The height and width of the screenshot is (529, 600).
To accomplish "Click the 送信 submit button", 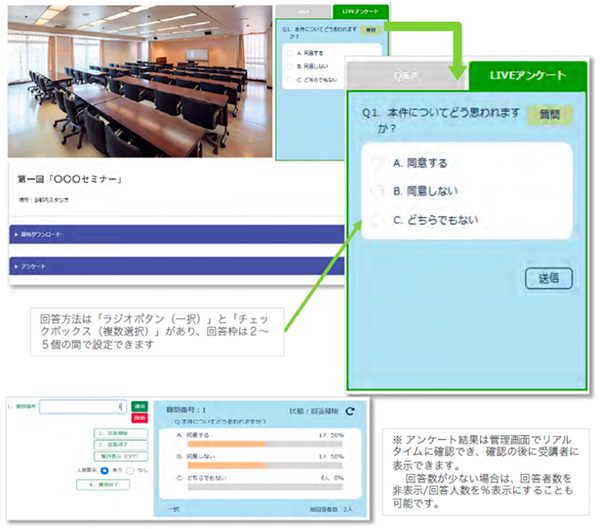I will [548, 277].
